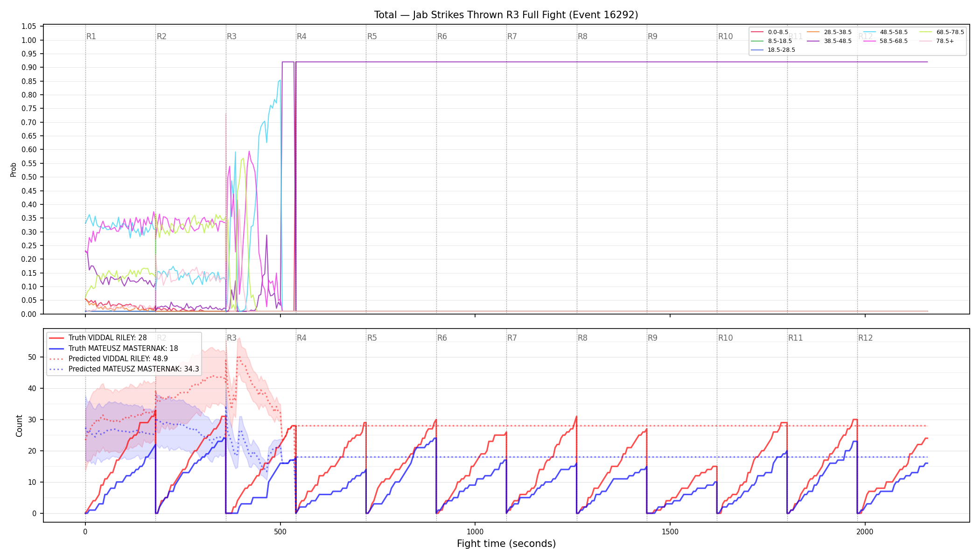
Task: Click the 1.00 tick on Prob axis
Action: (29, 40)
